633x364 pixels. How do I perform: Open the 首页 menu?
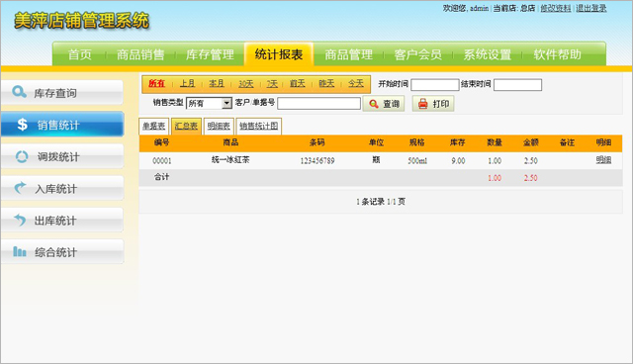coord(79,54)
